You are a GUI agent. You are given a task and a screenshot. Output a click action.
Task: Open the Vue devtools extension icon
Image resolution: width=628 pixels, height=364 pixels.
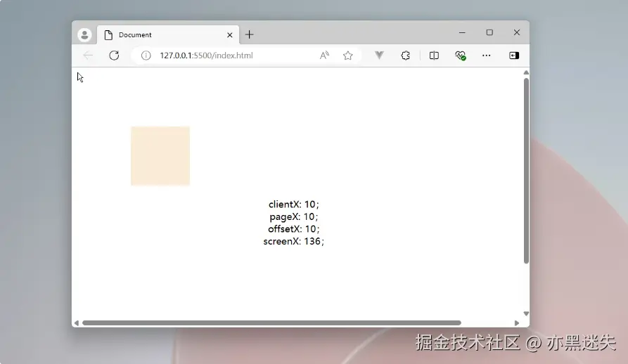(x=379, y=56)
